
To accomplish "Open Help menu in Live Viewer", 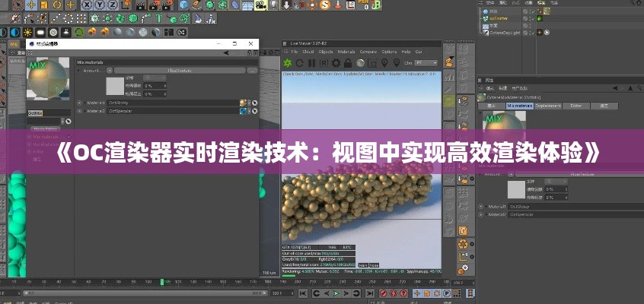I will pos(406,52).
